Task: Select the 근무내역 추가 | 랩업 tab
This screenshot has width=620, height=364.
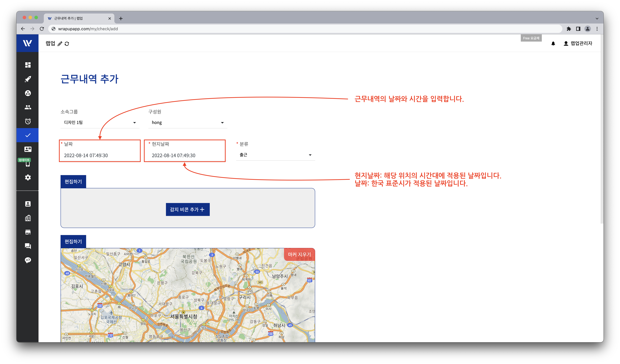Action: (x=79, y=19)
